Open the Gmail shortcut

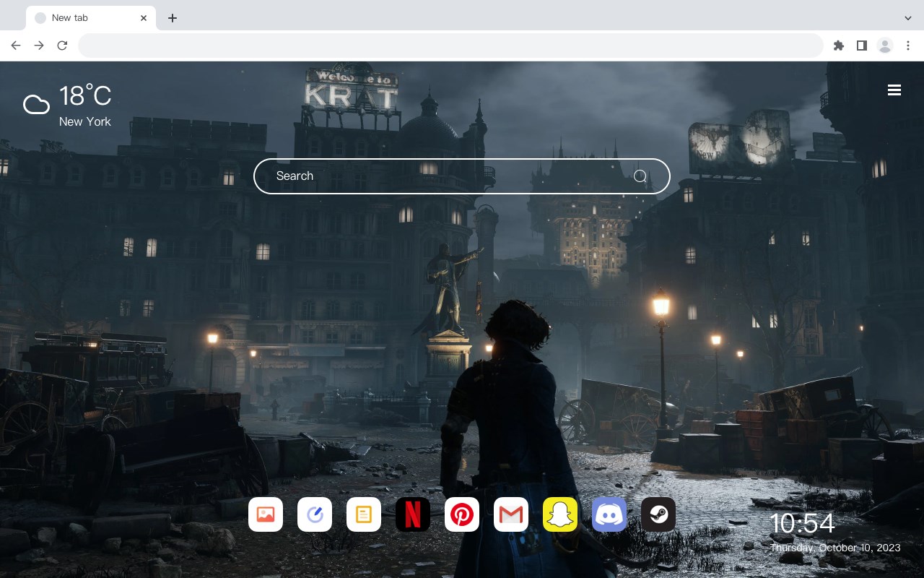511,514
